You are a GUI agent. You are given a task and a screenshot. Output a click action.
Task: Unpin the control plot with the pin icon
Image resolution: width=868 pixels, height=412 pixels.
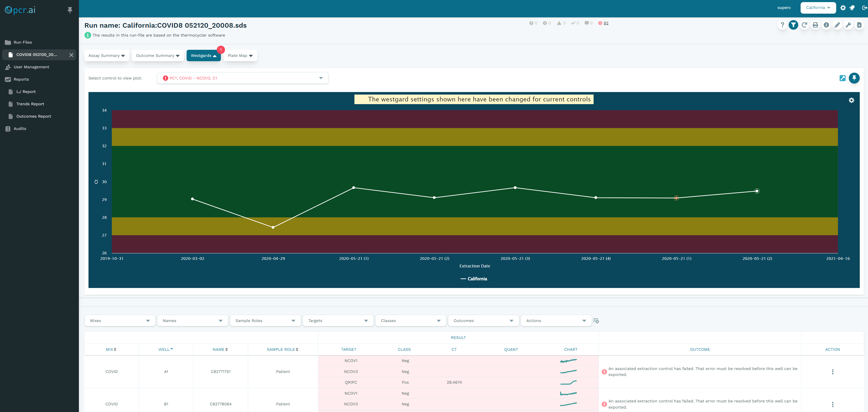[x=854, y=78]
